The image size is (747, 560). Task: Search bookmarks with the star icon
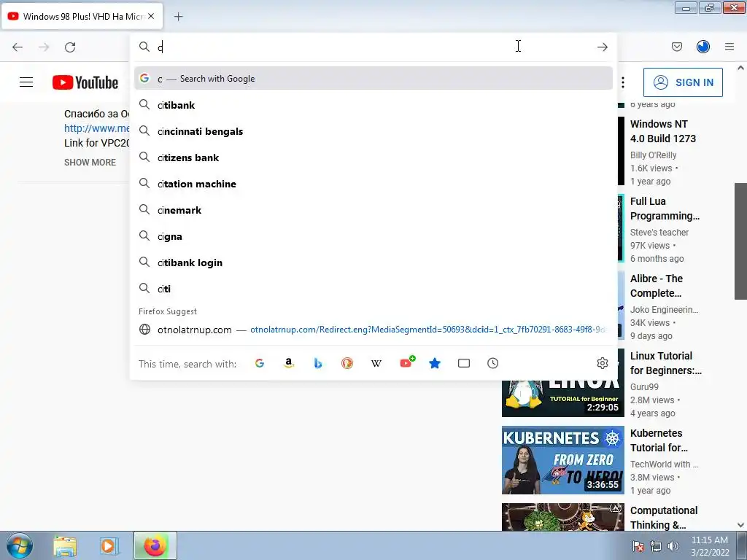click(435, 363)
